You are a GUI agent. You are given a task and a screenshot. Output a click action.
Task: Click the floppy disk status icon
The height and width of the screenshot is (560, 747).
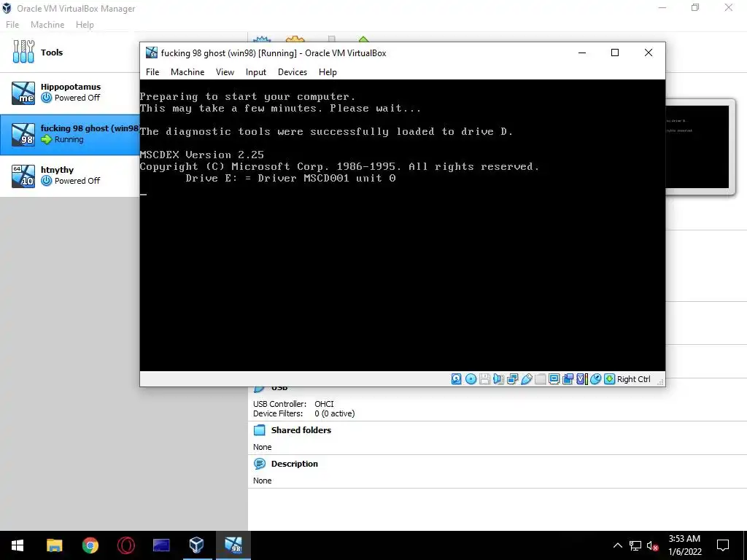point(484,379)
